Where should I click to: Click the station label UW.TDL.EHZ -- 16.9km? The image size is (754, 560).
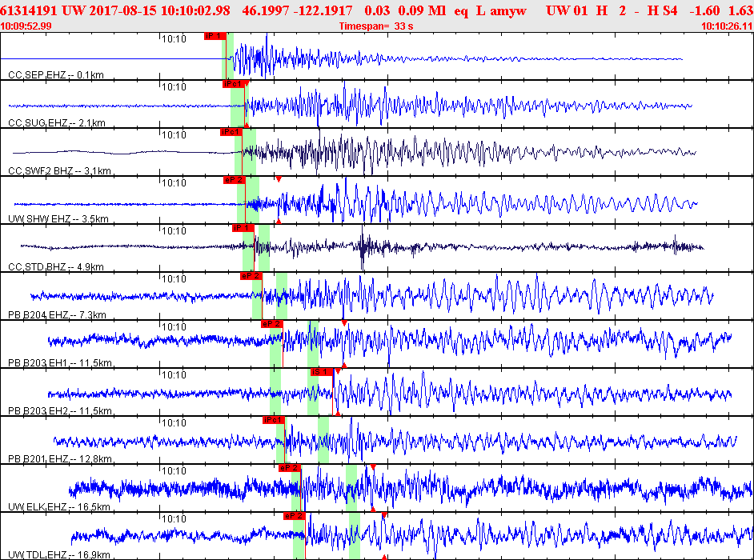click(59, 555)
